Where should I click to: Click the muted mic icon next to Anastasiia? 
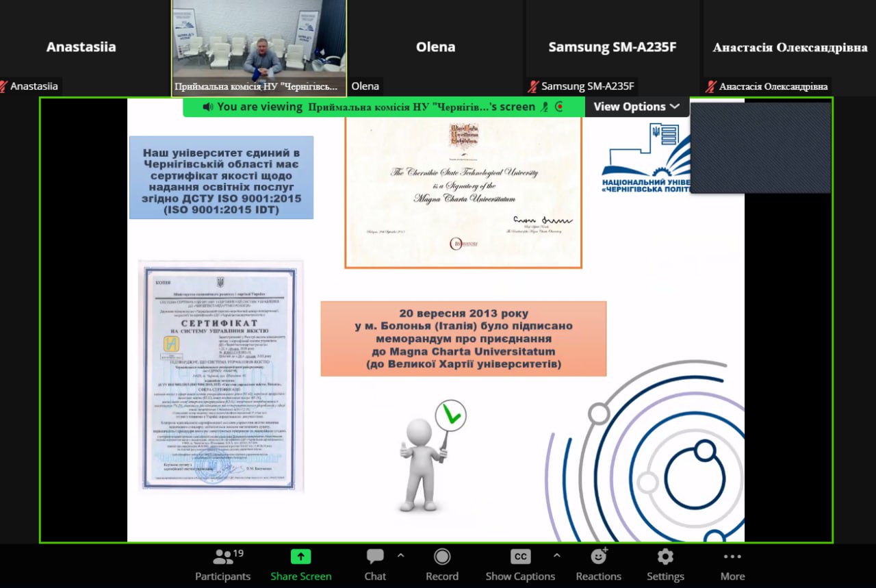click(x=4, y=86)
